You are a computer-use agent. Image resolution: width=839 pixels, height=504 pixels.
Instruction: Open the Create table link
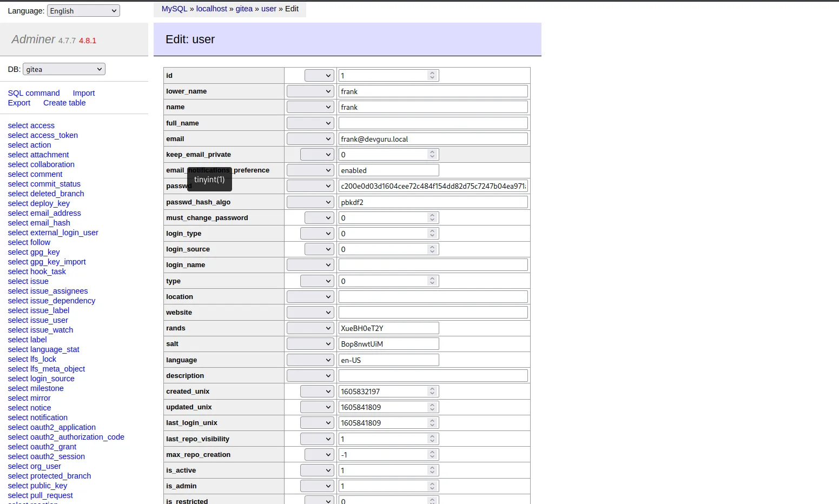pos(64,103)
